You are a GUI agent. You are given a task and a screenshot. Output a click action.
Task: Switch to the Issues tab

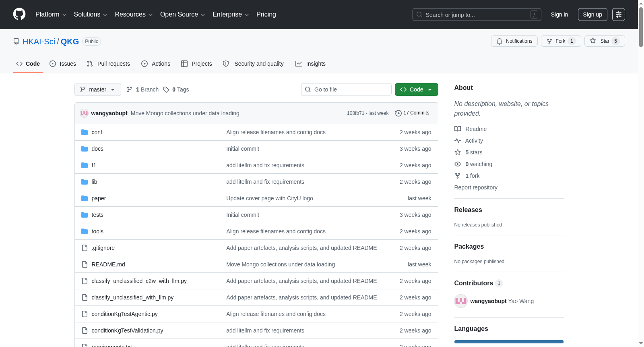63,64
